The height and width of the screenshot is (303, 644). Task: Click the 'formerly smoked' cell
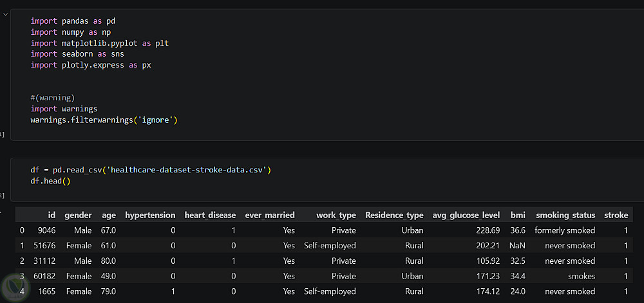(x=565, y=230)
